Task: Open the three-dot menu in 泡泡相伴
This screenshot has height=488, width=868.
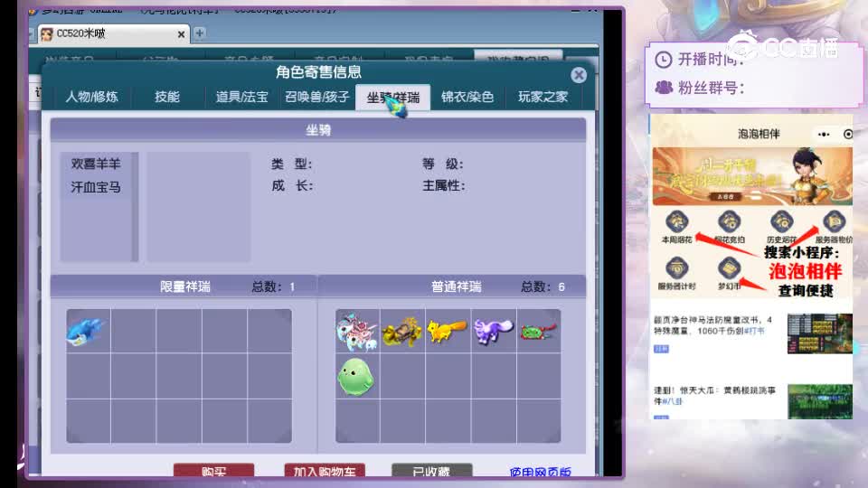Action: 824,135
